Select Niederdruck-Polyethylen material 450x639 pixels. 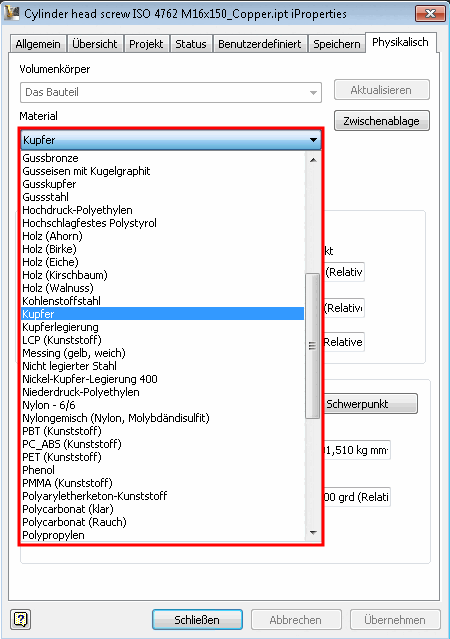coord(163,392)
